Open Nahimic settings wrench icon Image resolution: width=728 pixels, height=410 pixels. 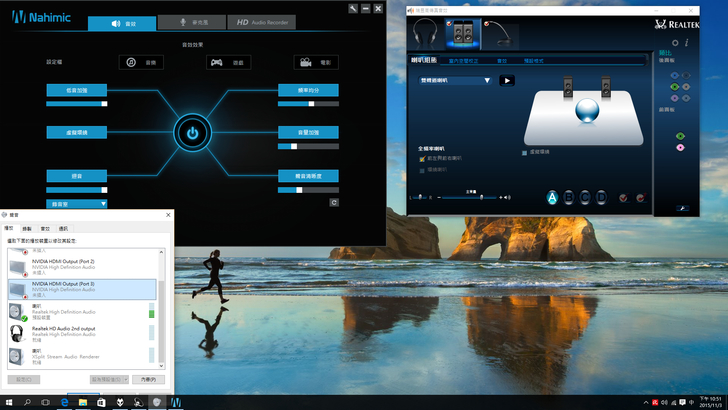(x=353, y=8)
